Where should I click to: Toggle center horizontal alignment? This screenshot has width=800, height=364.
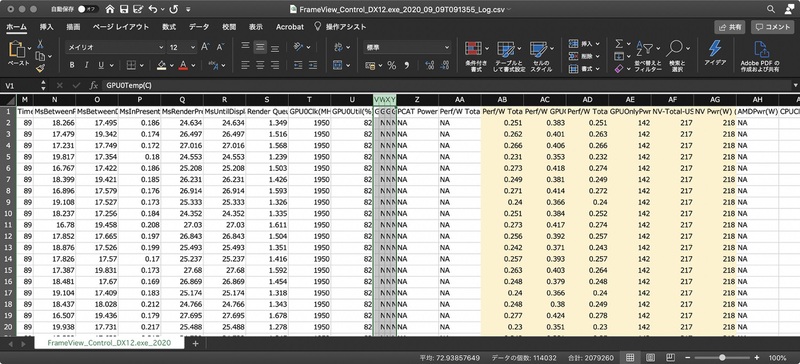coord(260,65)
